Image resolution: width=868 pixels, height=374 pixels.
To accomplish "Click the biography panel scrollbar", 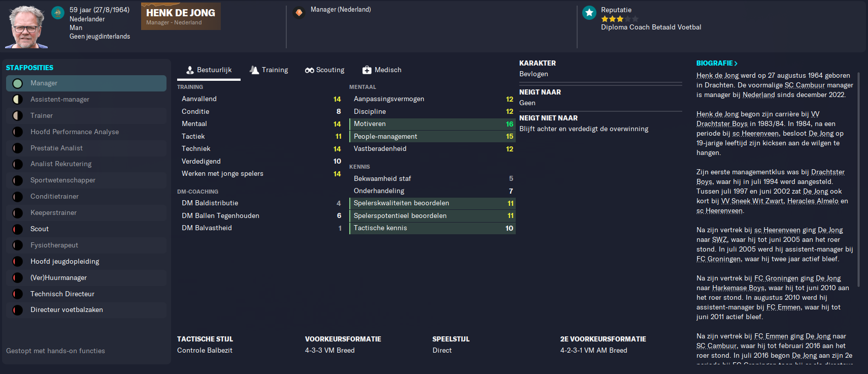I will (x=858, y=178).
